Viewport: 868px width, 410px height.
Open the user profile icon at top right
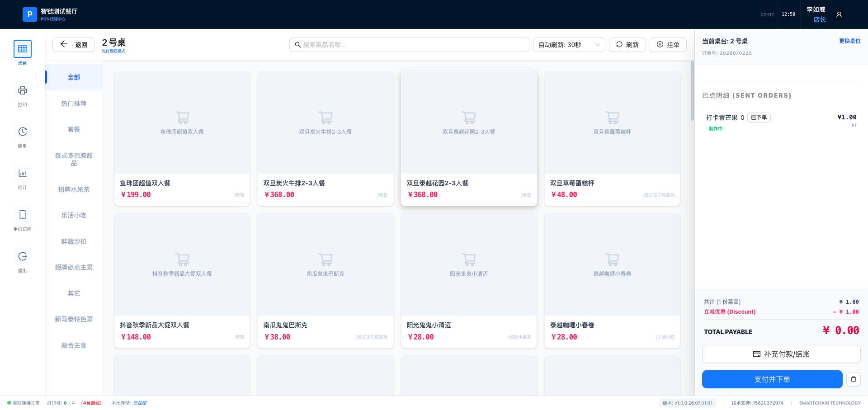click(839, 14)
